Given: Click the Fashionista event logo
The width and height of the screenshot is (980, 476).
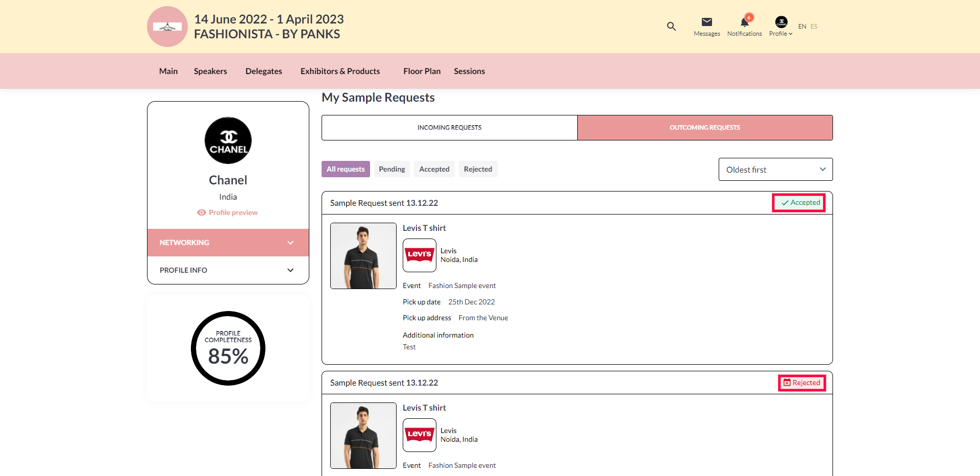Looking at the screenshot, I should click(167, 27).
